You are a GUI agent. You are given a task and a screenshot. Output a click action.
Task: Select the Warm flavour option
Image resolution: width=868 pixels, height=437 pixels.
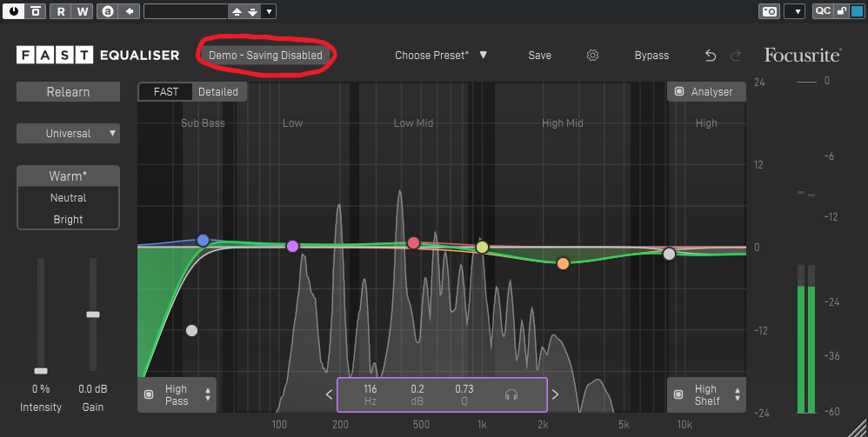click(x=68, y=175)
